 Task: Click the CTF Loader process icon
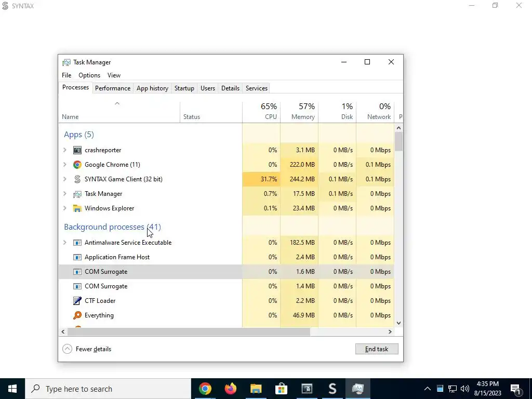[77, 301]
